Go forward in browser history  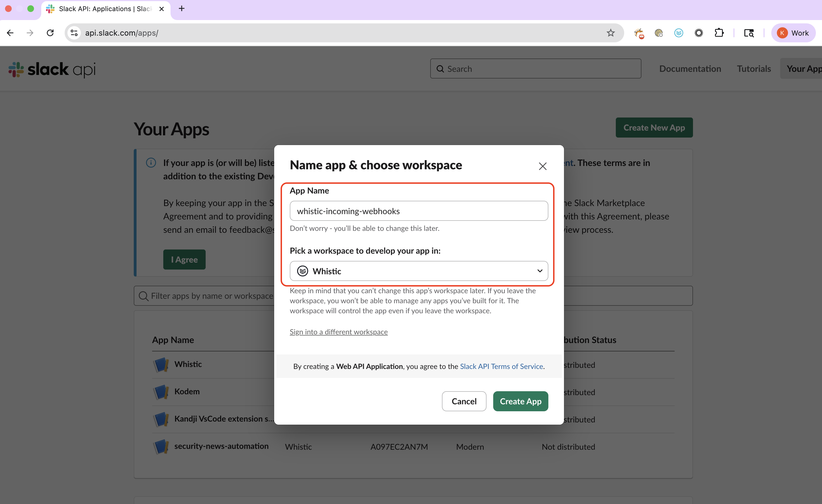coord(30,33)
